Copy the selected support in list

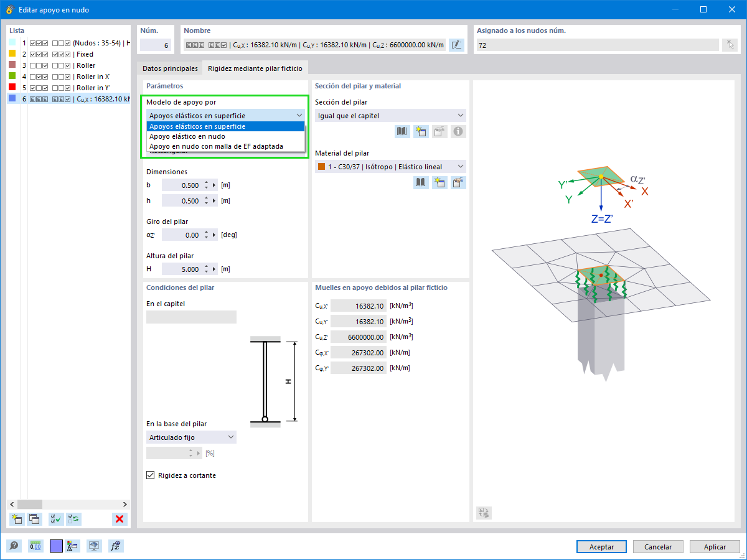(34, 519)
